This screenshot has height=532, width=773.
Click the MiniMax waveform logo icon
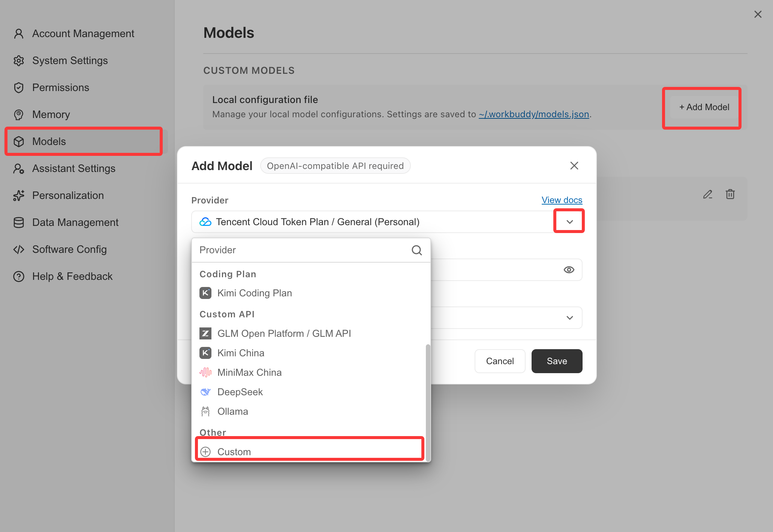coord(205,372)
